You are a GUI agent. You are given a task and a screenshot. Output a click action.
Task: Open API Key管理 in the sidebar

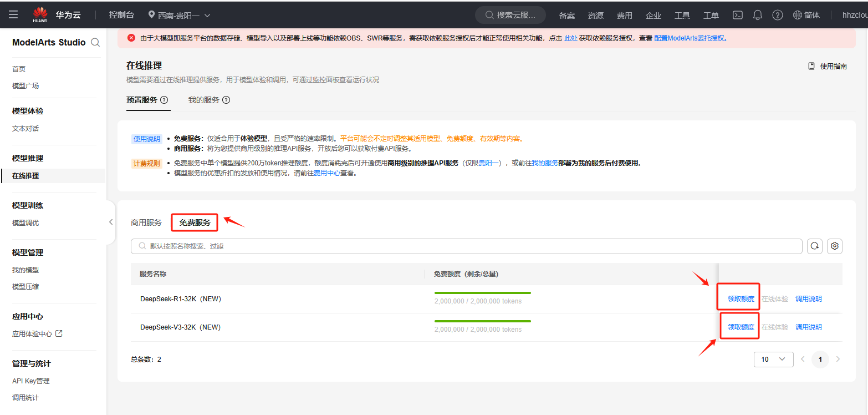coord(31,381)
